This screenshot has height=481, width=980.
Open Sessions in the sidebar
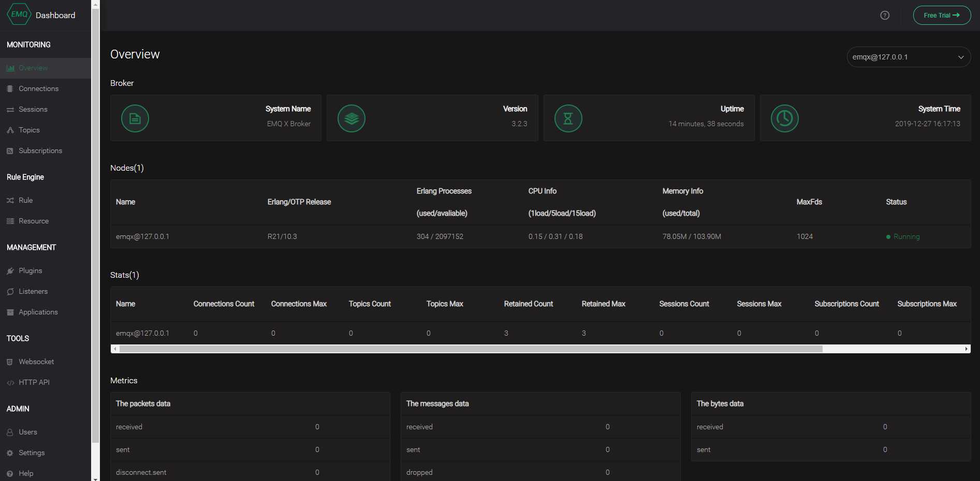coord(46,110)
